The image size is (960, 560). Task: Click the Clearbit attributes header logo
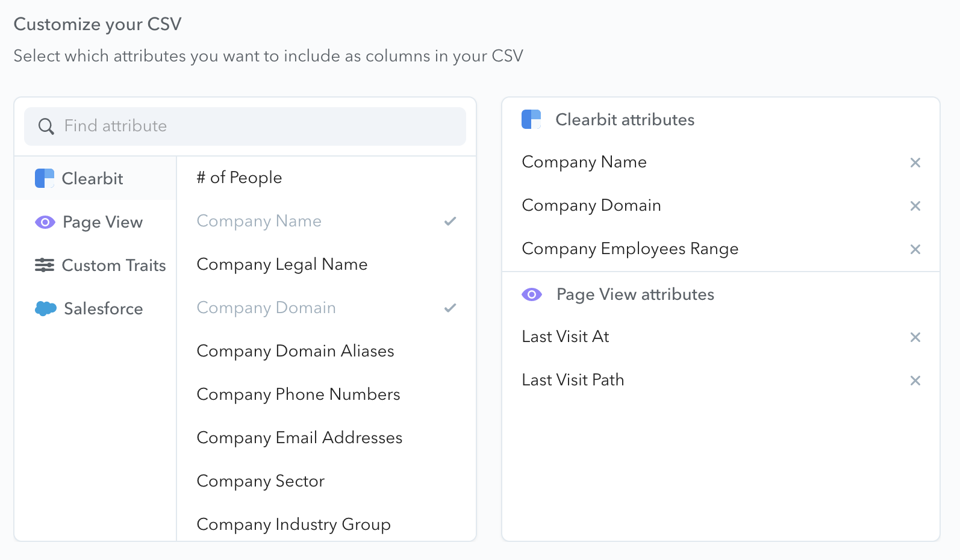[x=531, y=119]
